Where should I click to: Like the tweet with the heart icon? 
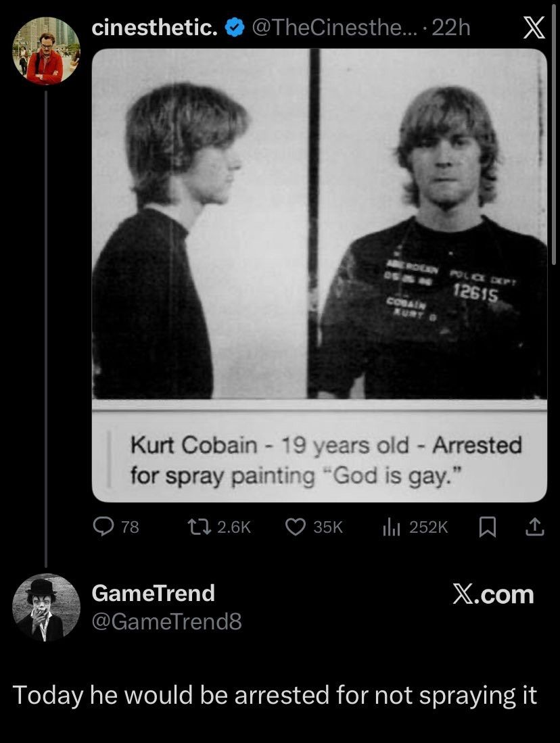(x=296, y=527)
